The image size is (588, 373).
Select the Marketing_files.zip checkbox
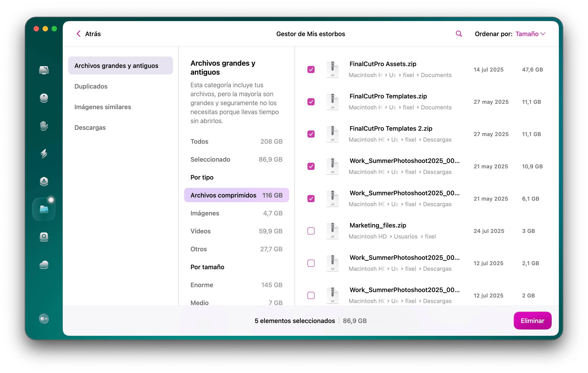(311, 231)
